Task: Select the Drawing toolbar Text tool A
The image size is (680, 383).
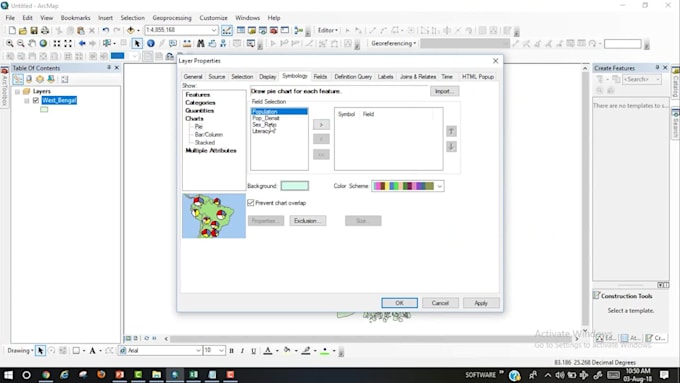Action: click(x=92, y=350)
